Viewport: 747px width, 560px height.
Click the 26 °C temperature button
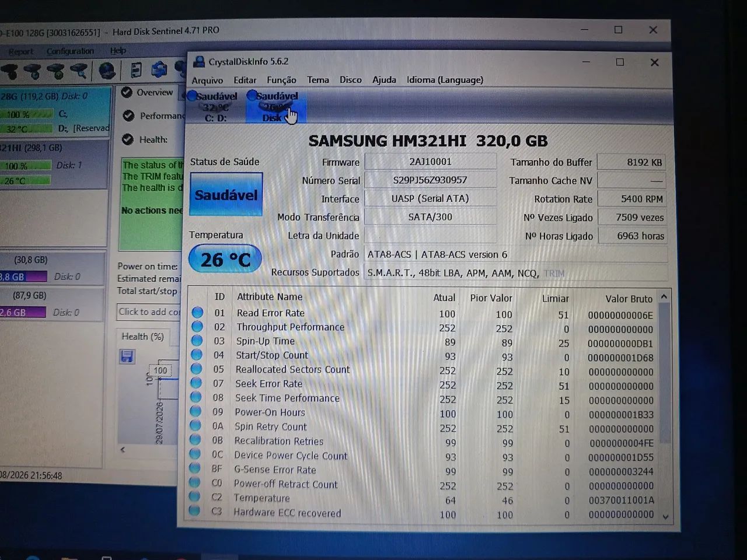[x=225, y=260]
